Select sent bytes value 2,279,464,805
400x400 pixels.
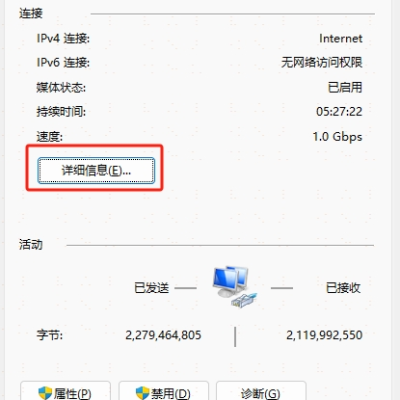click(x=163, y=335)
